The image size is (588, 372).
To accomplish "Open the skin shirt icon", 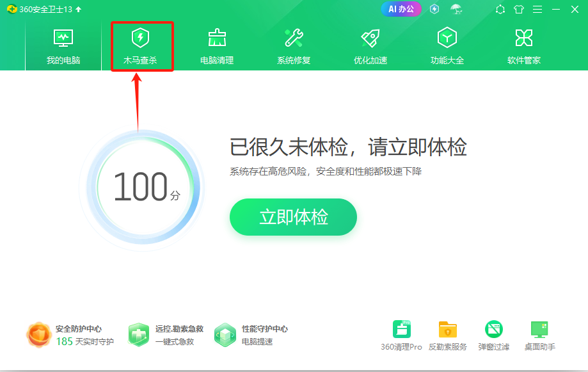I will 519,10.
